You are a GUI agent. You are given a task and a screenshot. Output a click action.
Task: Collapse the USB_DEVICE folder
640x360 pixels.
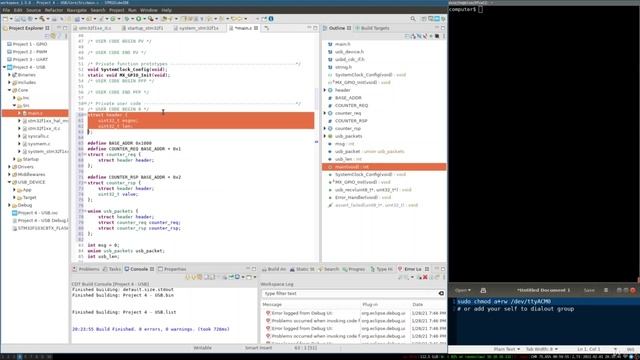[9, 182]
